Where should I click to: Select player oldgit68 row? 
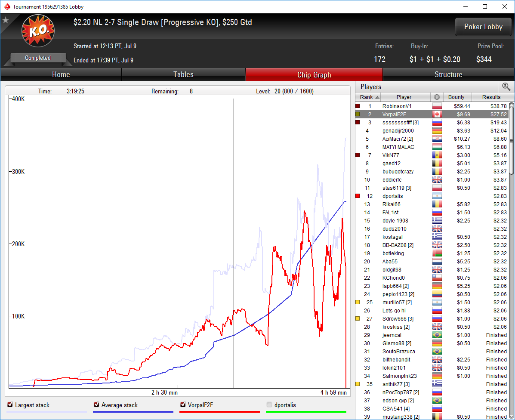[x=432, y=270]
